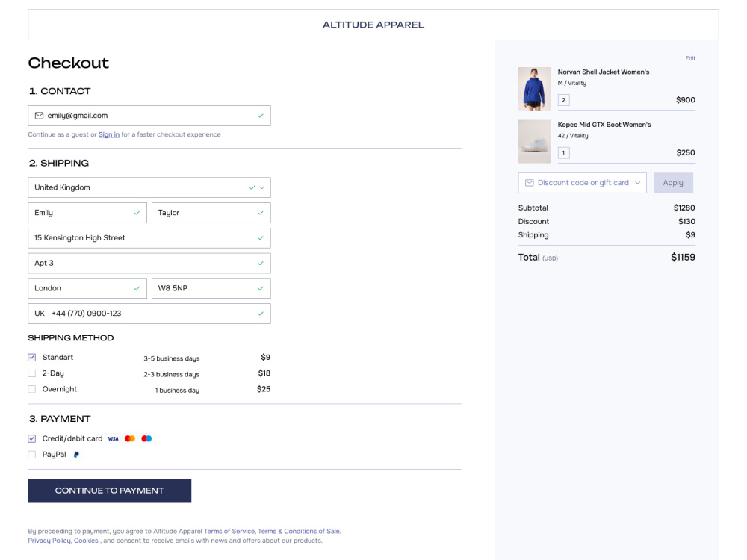Click the Discount value $130
The image size is (747, 560).
pos(687,222)
